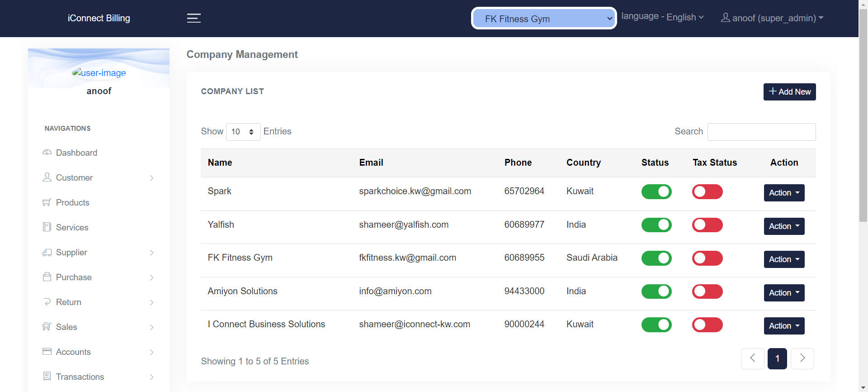Screen dimensions: 868x392
Task: Click the Purchase bag icon
Action: (47, 277)
